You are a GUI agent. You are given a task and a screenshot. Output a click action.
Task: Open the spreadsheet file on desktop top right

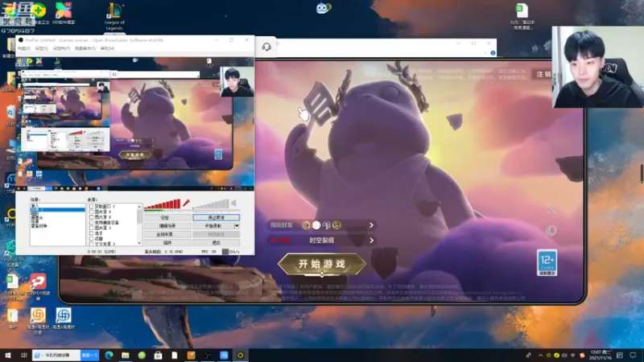point(522,16)
